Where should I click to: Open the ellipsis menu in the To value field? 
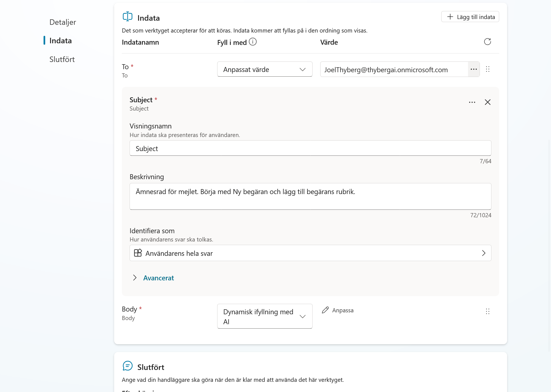click(x=474, y=69)
